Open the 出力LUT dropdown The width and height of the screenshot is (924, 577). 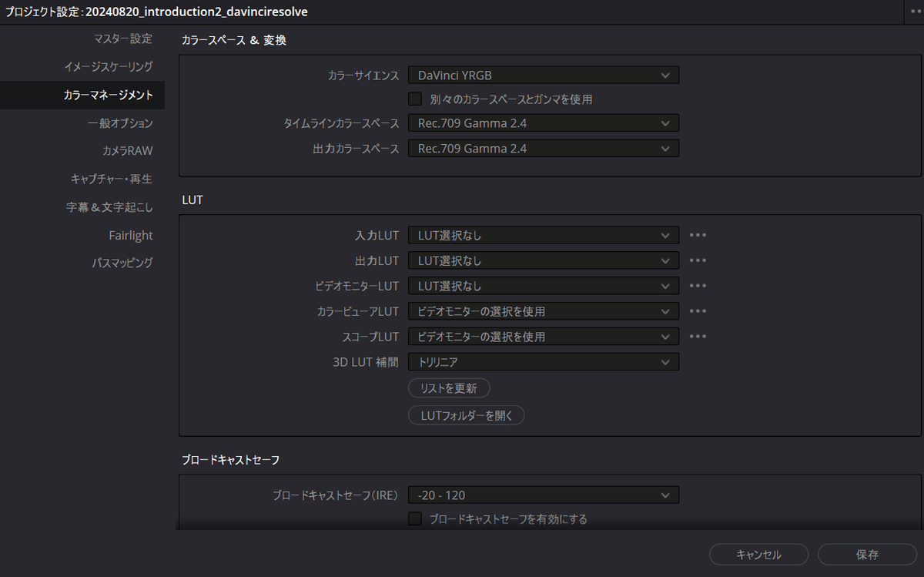tap(544, 260)
